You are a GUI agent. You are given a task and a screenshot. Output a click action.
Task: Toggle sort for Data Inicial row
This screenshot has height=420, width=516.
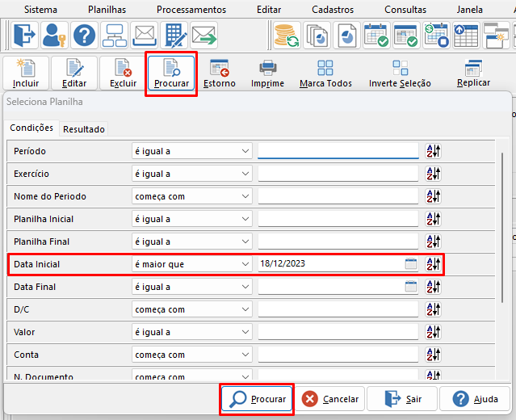[x=433, y=264]
